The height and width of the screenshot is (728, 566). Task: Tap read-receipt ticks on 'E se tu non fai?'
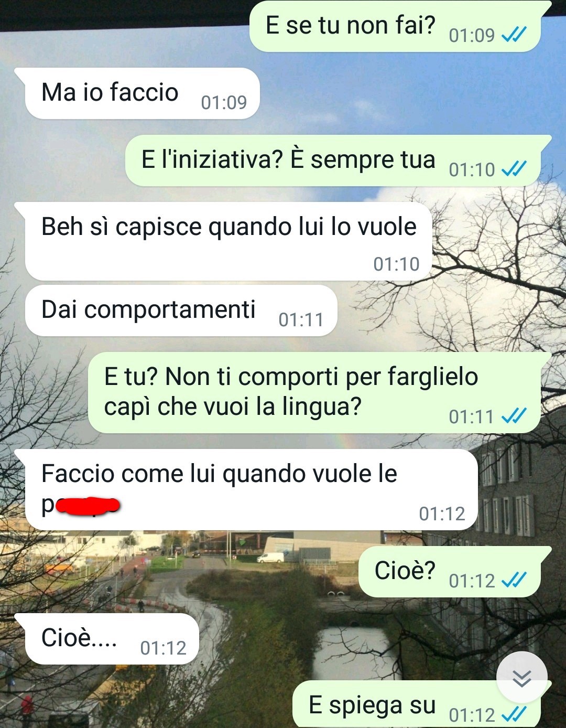point(514,35)
